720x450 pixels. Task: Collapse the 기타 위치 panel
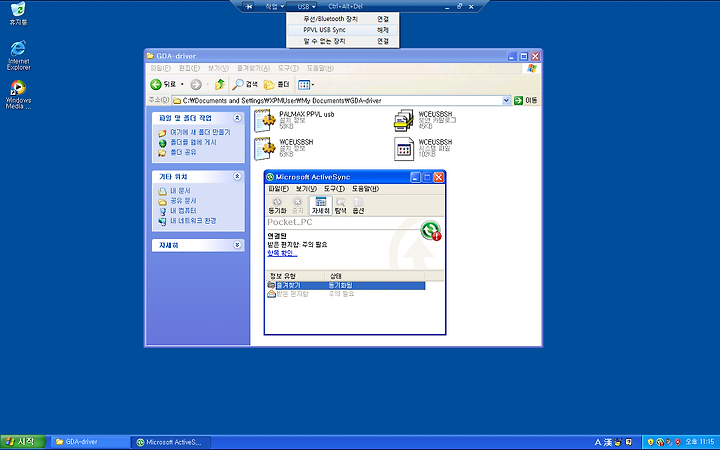click(x=237, y=176)
